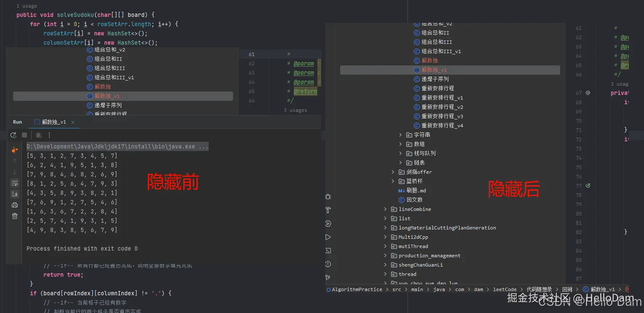This screenshot has width=644, height=313.
Task: Close the 解数独_v1 run tab
Action: click(x=73, y=122)
